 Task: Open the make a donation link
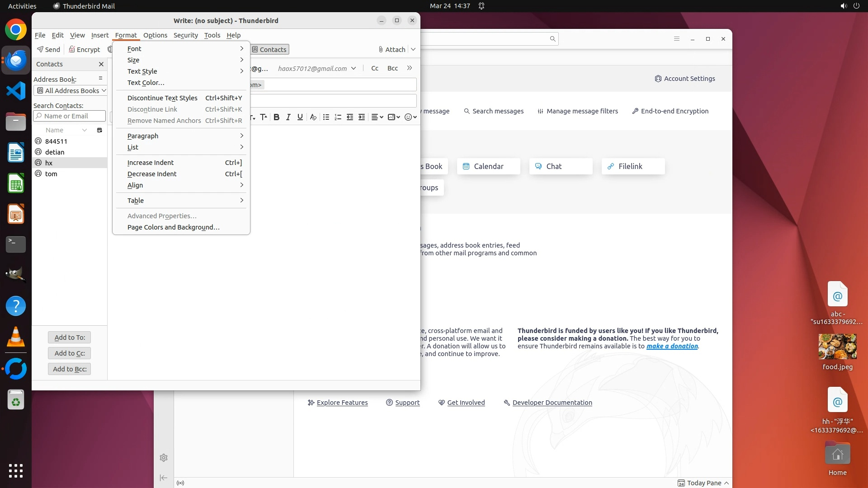tap(672, 346)
